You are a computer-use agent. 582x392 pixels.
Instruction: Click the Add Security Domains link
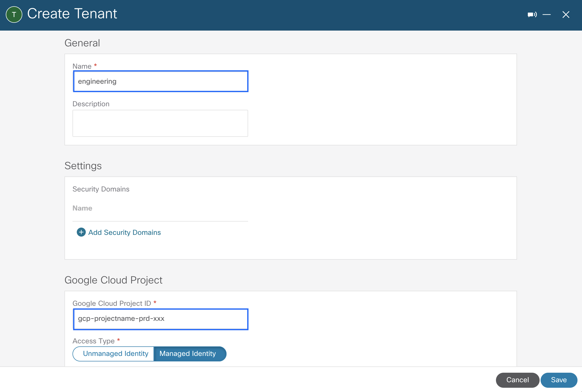124,232
